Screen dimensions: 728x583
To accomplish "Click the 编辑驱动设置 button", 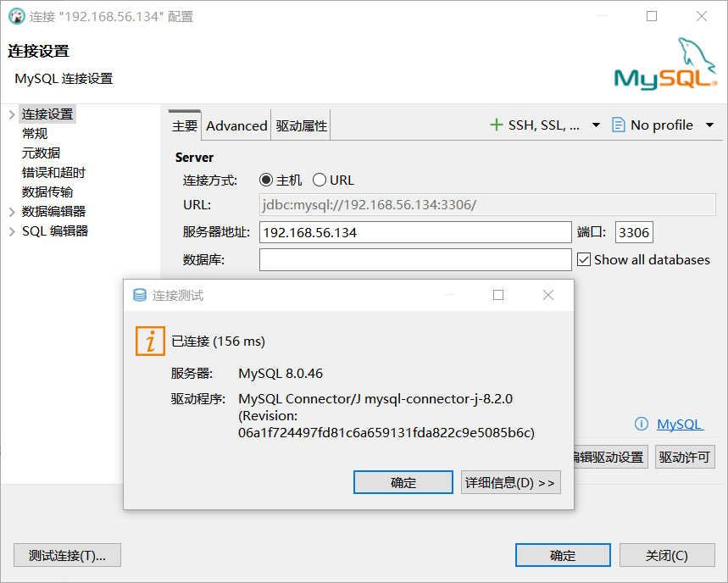I will click(610, 457).
